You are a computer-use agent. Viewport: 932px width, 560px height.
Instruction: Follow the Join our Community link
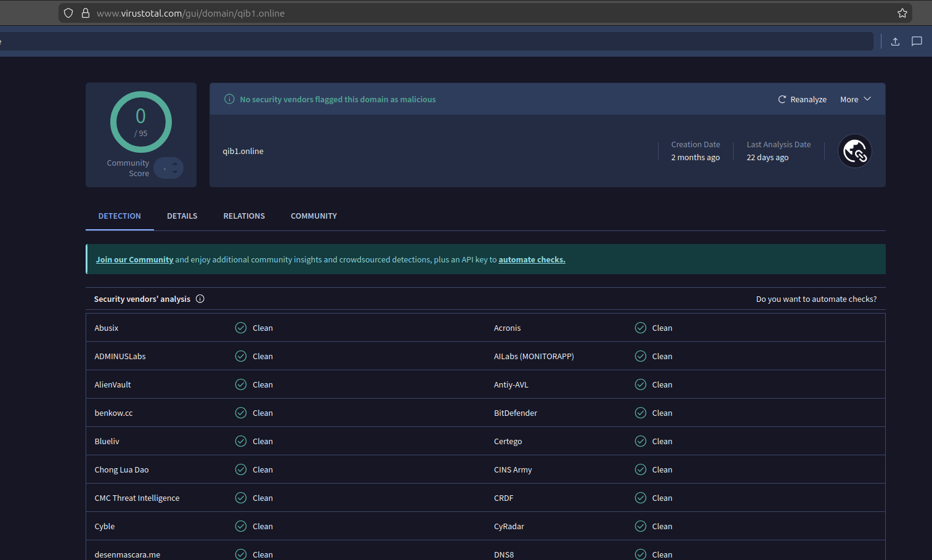134,259
